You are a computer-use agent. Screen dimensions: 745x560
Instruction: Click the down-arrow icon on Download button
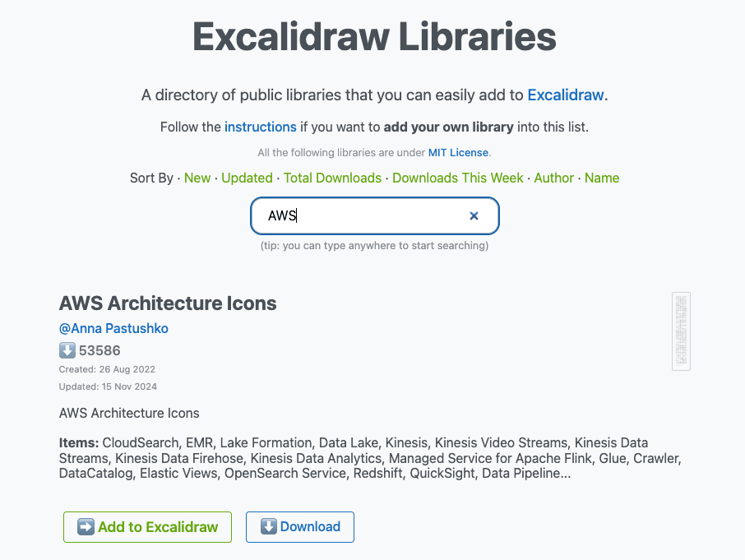click(268, 527)
